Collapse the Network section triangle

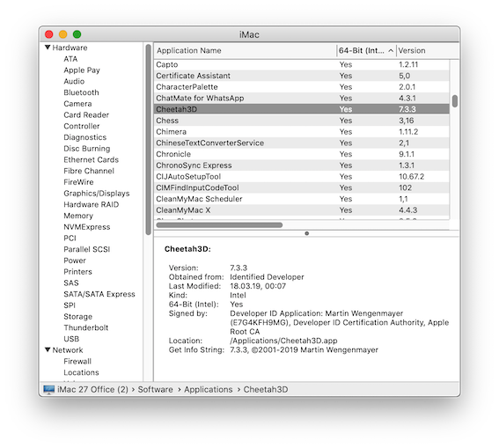pos(48,349)
